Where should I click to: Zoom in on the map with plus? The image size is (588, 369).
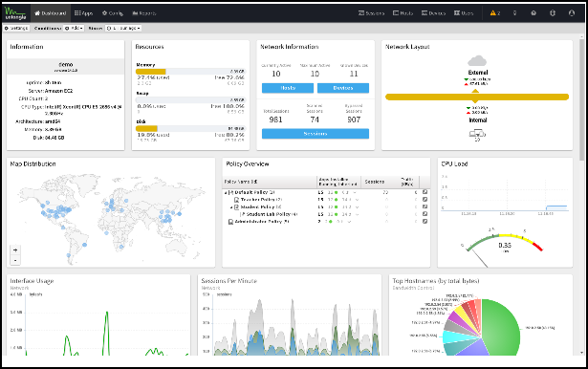click(x=15, y=250)
